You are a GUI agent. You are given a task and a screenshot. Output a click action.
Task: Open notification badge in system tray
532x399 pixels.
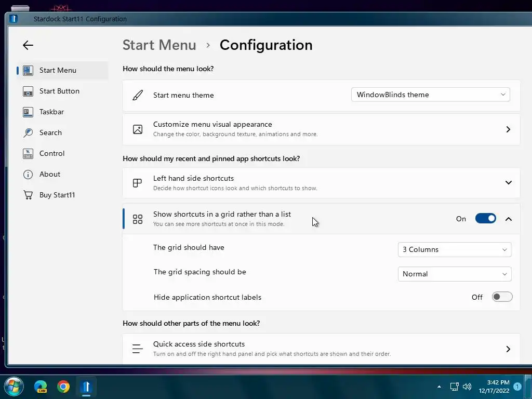pyautogui.click(x=517, y=387)
